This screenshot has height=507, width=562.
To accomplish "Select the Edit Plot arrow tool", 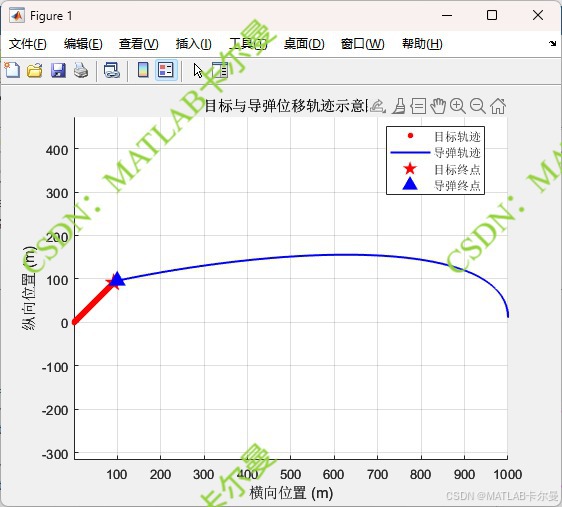I will [198, 71].
